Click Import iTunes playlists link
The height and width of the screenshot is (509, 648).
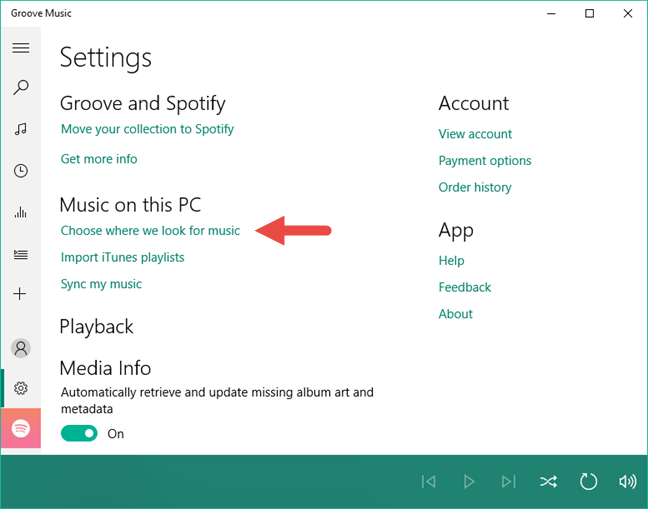pos(122,257)
